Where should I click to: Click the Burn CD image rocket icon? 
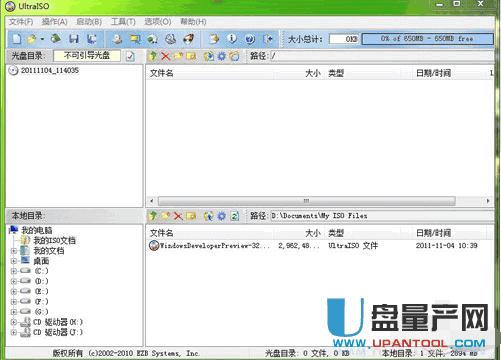[189, 39]
